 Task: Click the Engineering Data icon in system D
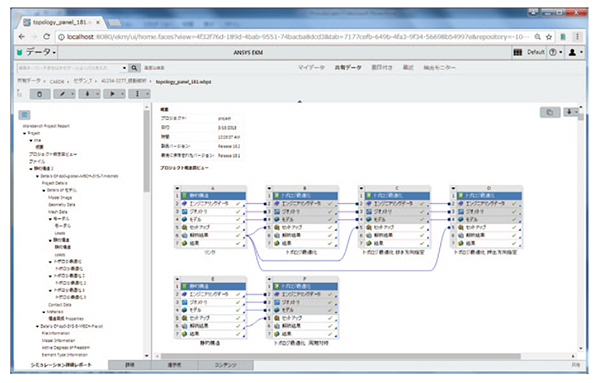(x=461, y=204)
